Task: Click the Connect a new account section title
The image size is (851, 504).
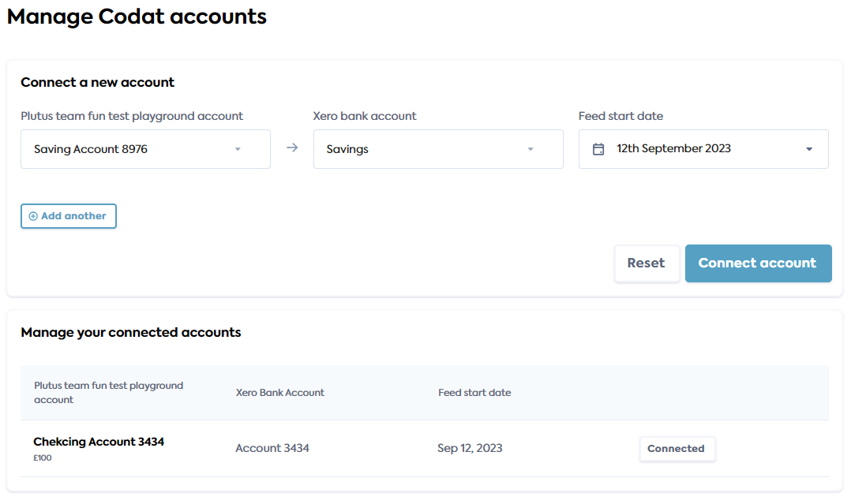Action: (x=97, y=82)
